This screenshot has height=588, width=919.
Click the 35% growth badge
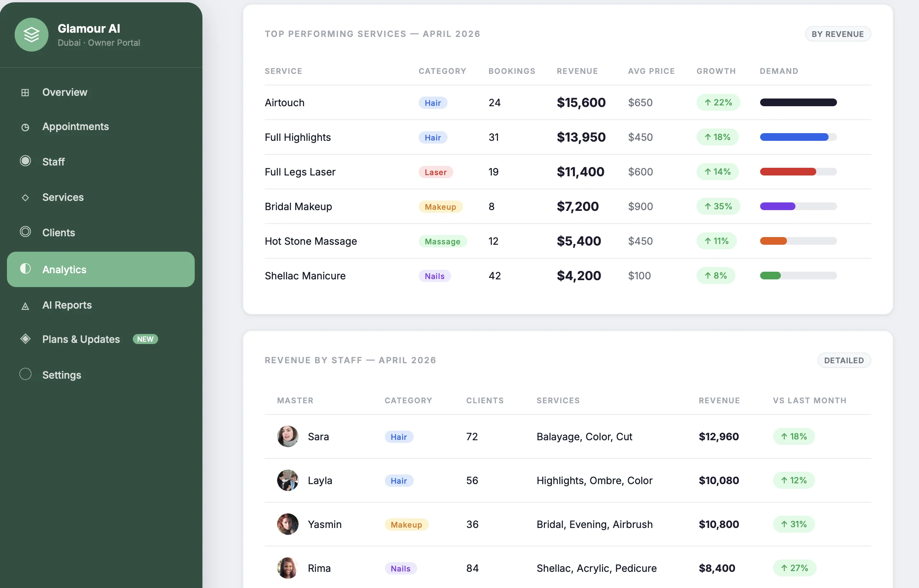[718, 206]
